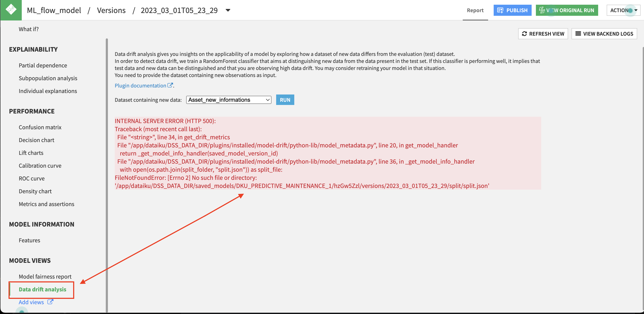The image size is (644, 314).
Task: Select Calibration curve
Action: [40, 166]
